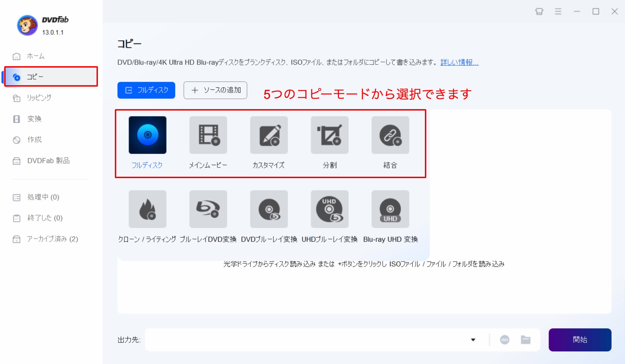Image resolution: width=625 pixels, height=364 pixels.
Task: Minimize the DVDFab window
Action: (577, 11)
